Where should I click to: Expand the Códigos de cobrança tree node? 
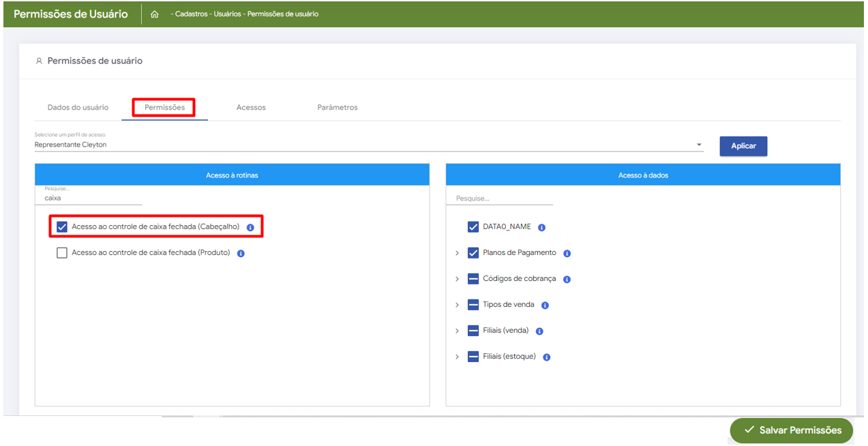[x=457, y=279]
